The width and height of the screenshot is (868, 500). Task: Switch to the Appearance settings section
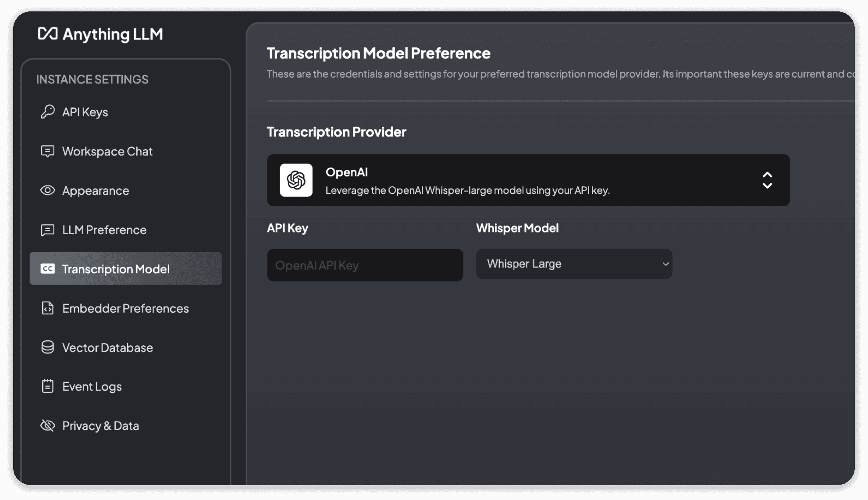click(96, 190)
